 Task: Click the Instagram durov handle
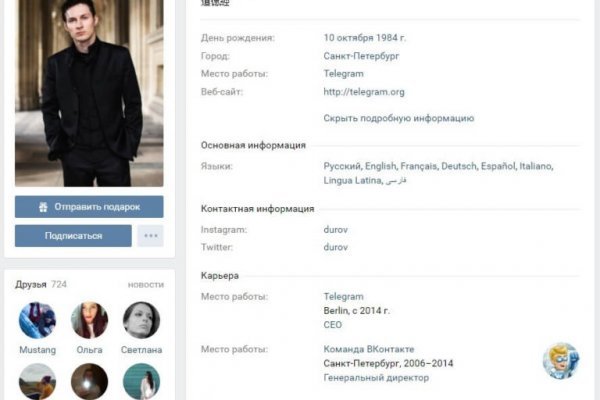[336, 230]
